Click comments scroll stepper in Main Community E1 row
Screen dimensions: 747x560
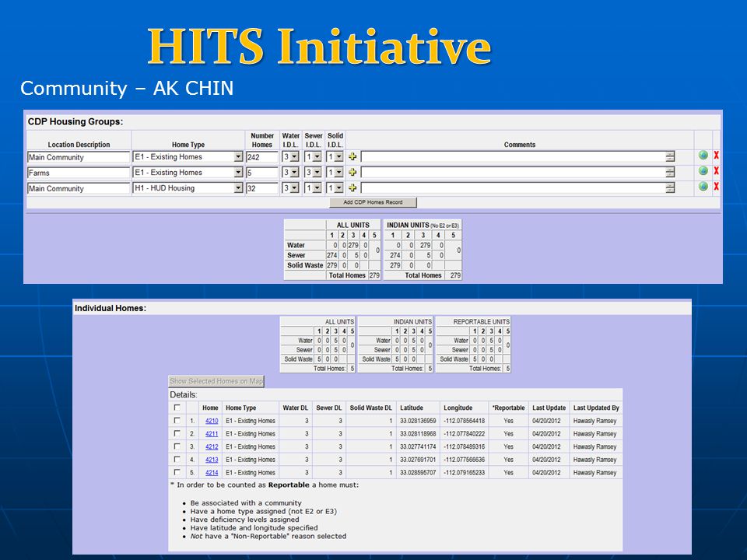670,156
